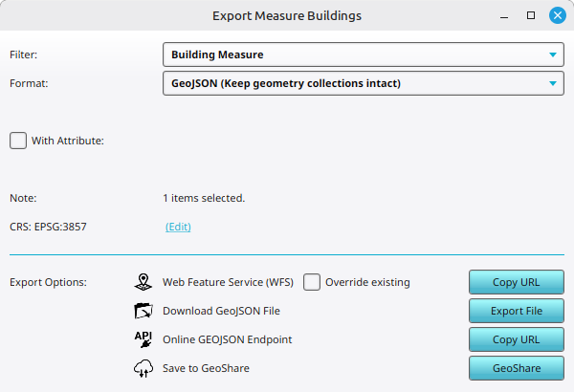Toggle the Override existing checkbox
The image size is (574, 392).
312,282
